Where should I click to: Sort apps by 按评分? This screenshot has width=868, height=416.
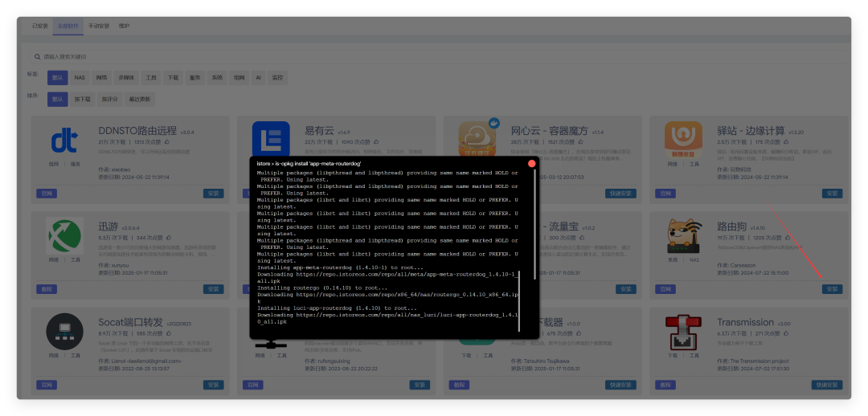[x=109, y=100]
